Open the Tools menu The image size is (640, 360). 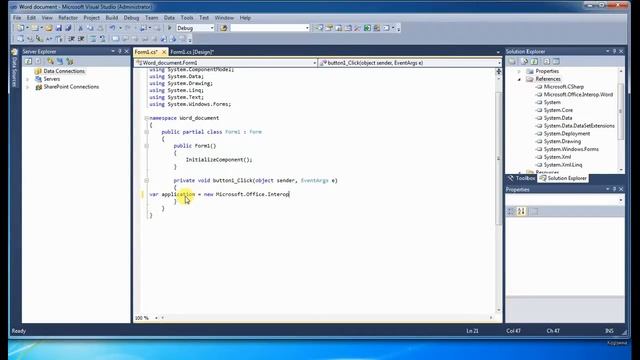coord(187,18)
